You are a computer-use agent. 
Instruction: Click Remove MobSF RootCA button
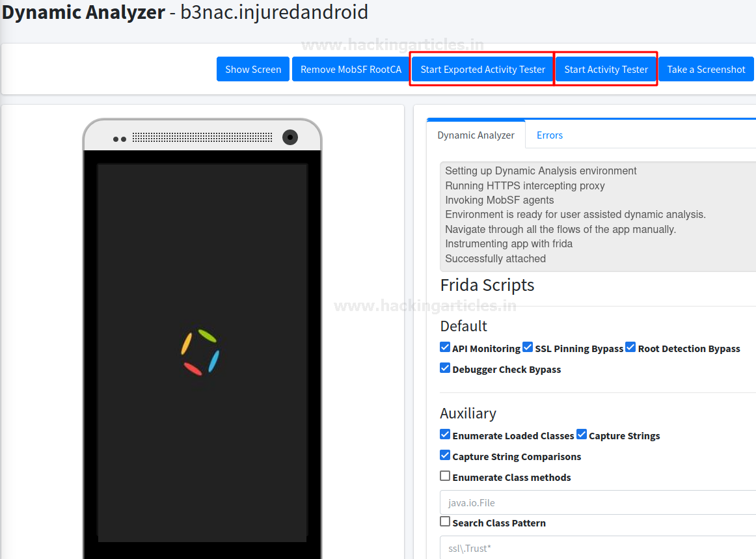point(351,69)
